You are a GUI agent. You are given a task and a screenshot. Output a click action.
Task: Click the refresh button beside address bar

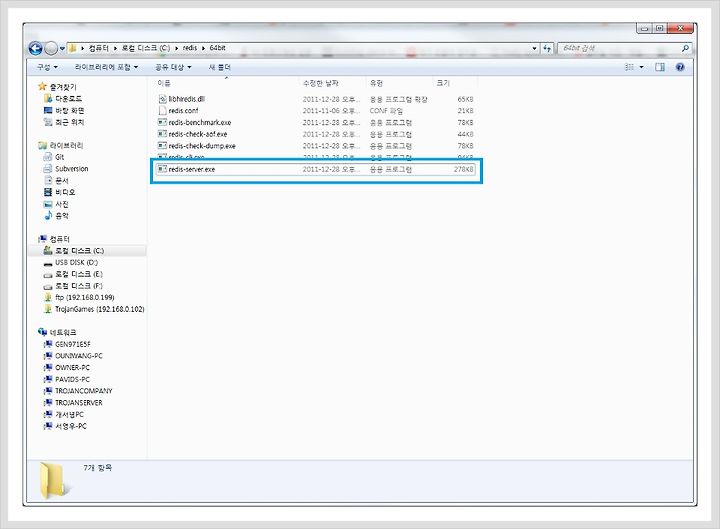tap(547, 48)
